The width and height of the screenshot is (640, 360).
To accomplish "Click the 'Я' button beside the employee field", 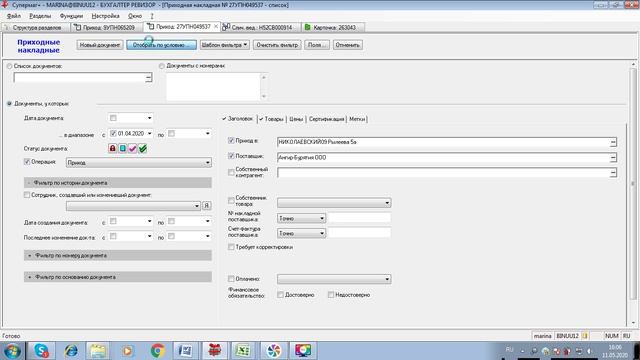I will [207, 206].
